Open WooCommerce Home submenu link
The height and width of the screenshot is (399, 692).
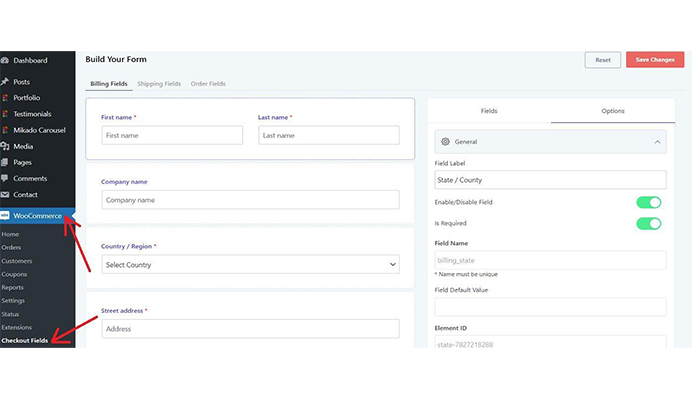(x=10, y=234)
